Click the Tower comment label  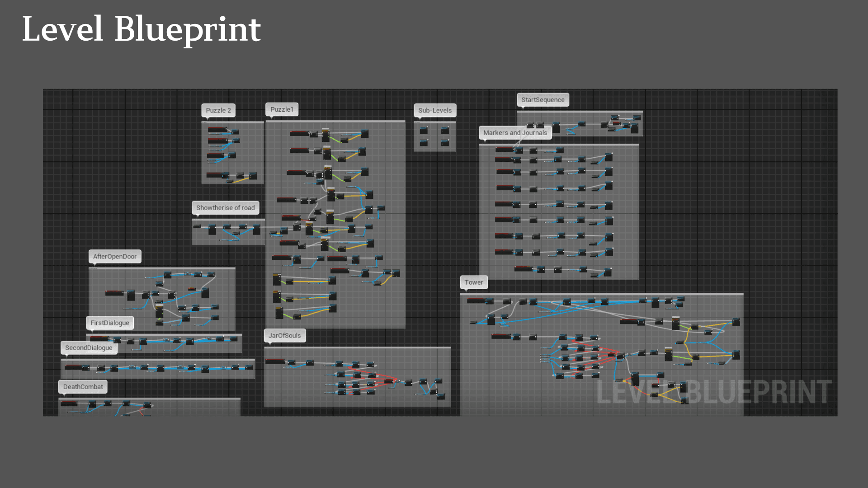[474, 282]
